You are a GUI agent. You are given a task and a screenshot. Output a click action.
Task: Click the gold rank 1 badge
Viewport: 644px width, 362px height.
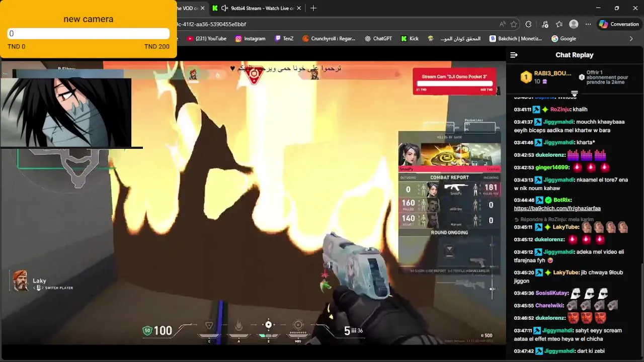[526, 77]
